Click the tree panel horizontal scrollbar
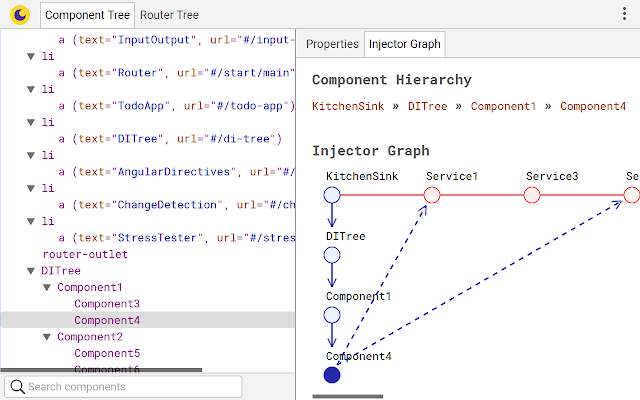 pyautogui.click(x=101, y=370)
